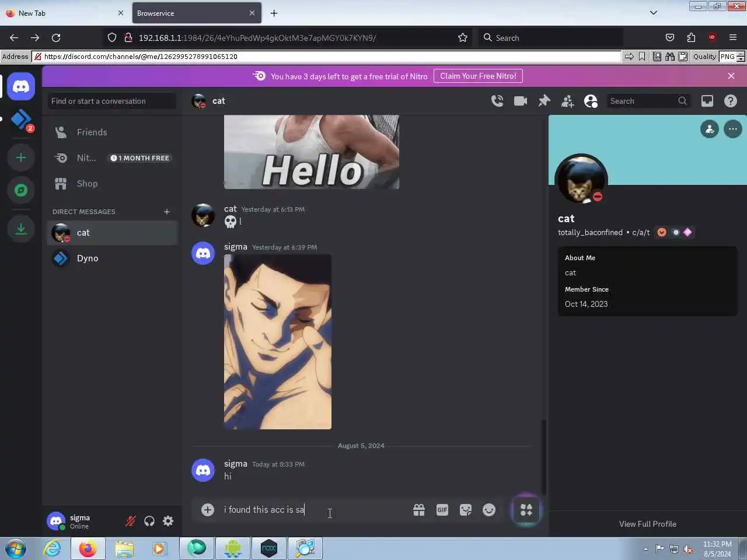This screenshot has height=560, width=747.
Task: Open Internet Explorer from taskbar
Action: point(53,549)
